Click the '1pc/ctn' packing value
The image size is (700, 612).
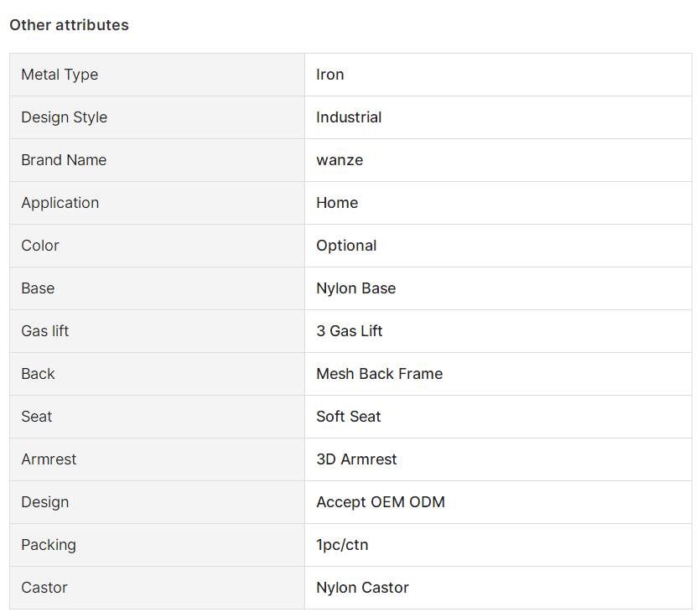tap(342, 545)
